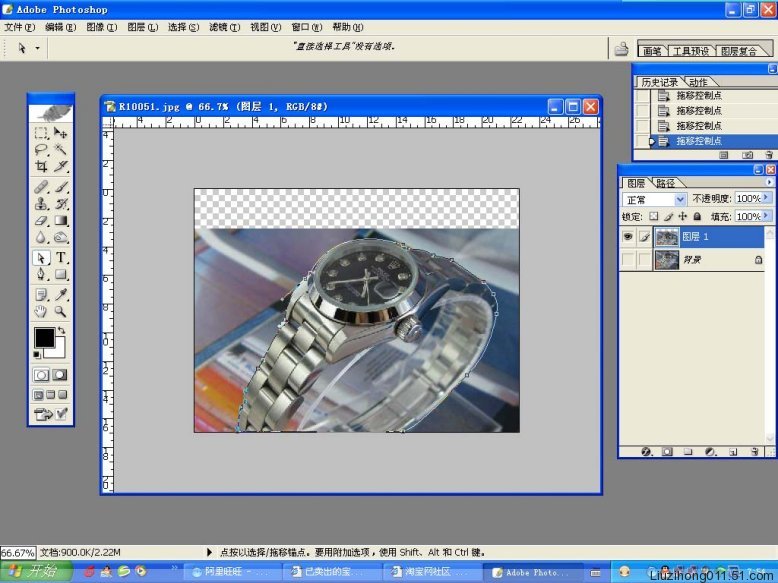Open the Layers panel flyout menu arrow

(x=769, y=183)
